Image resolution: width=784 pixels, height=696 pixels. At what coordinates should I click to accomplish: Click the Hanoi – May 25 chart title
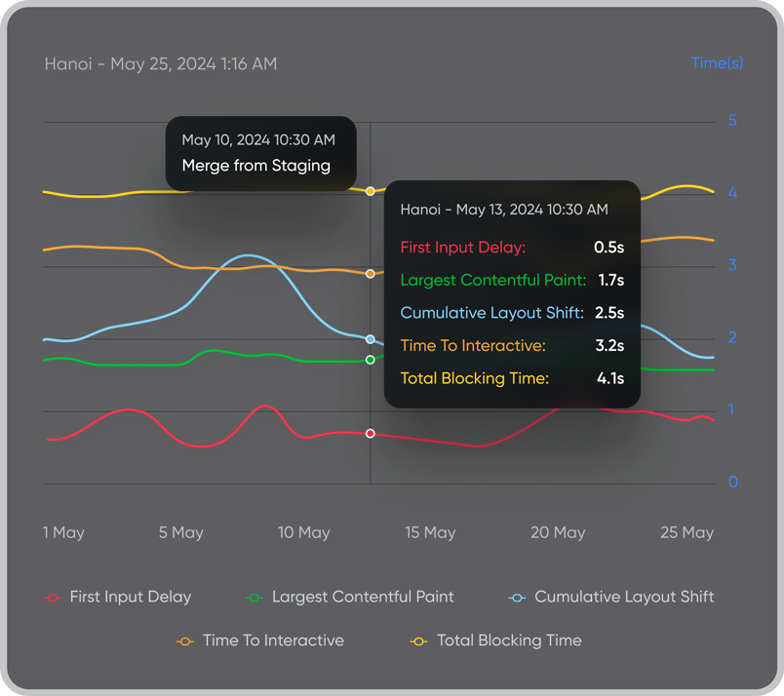159,63
